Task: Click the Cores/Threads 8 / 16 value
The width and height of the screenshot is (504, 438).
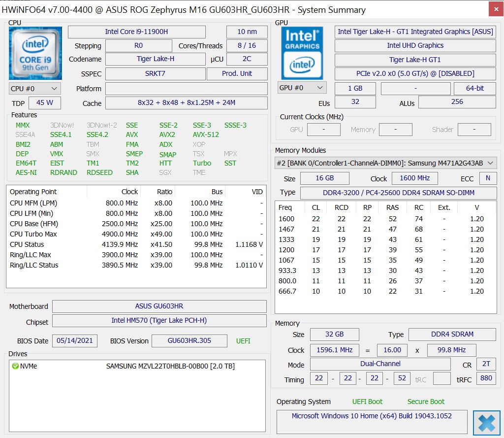Action: click(247, 46)
